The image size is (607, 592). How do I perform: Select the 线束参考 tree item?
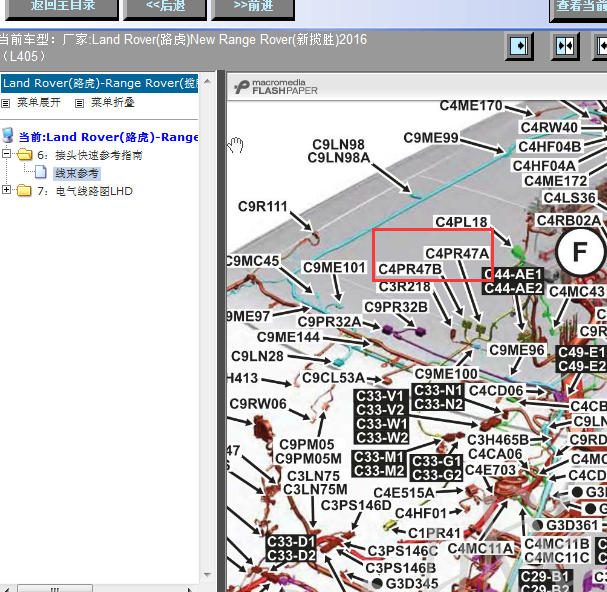(x=77, y=173)
